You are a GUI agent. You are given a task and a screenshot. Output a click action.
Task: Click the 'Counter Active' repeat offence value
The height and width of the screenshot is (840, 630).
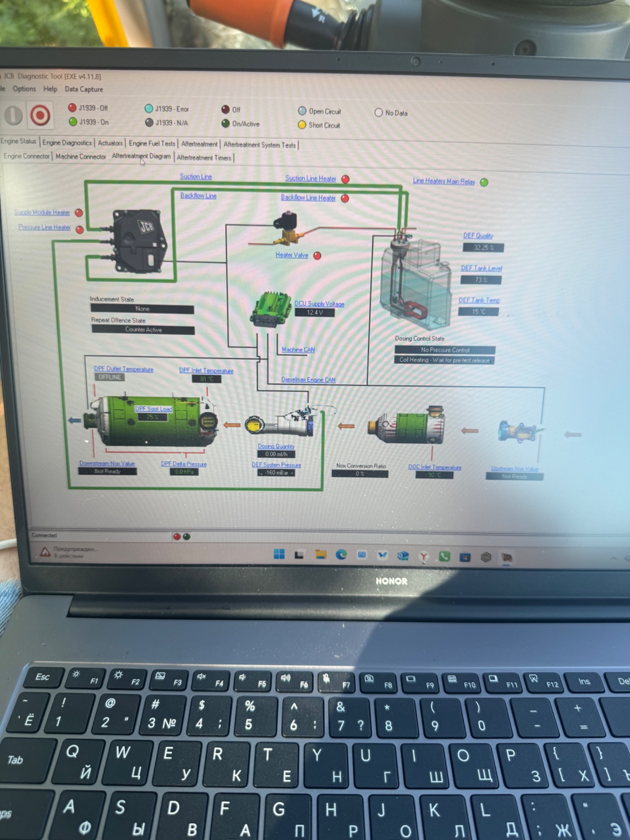pos(143,330)
